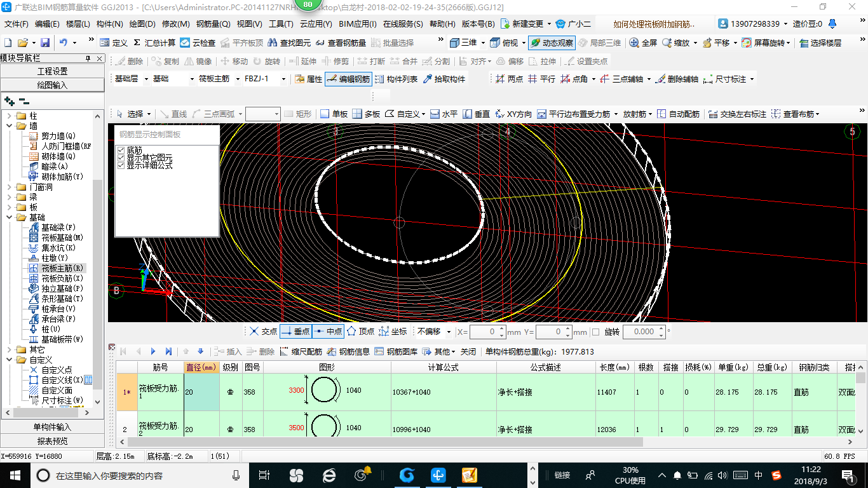This screenshot has height=488, width=868.
Task: Select 单板 single slab tool
Action: click(334, 114)
